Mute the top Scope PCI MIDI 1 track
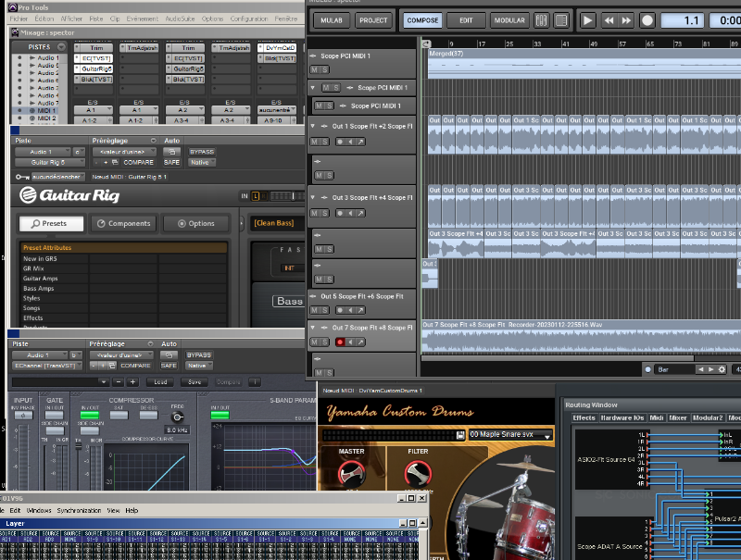 [x=315, y=69]
